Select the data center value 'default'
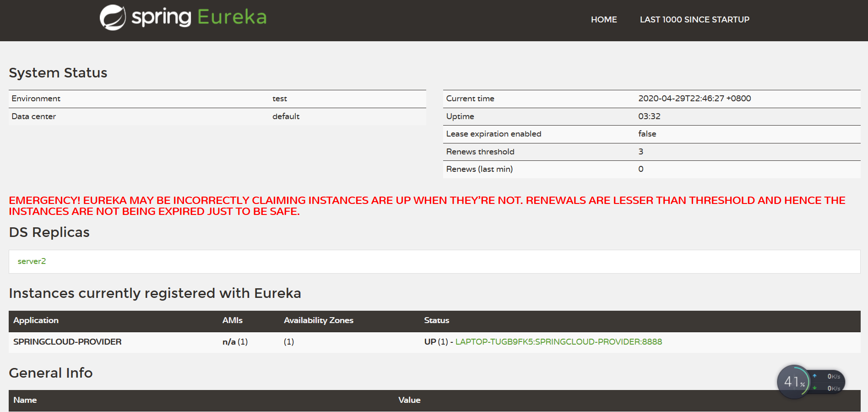 [x=286, y=116]
